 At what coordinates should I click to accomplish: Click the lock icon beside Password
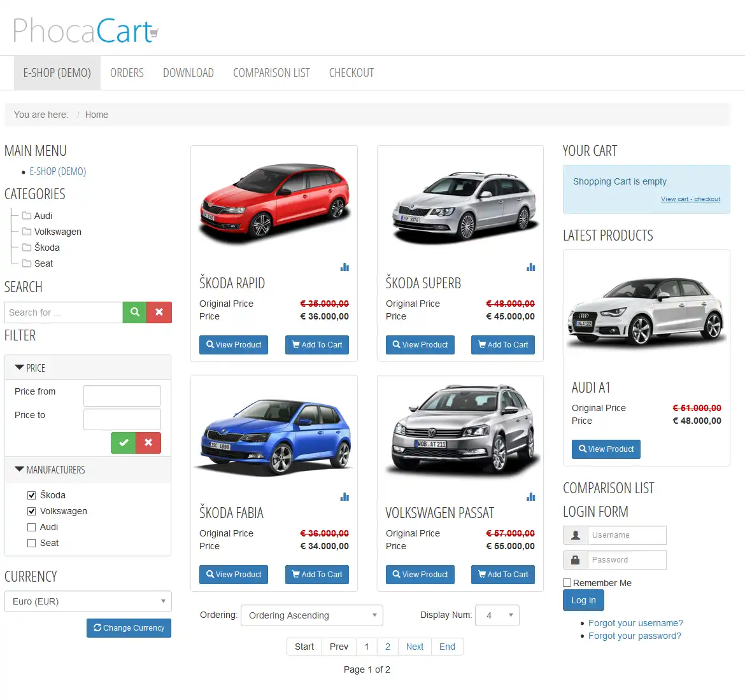coord(576,560)
